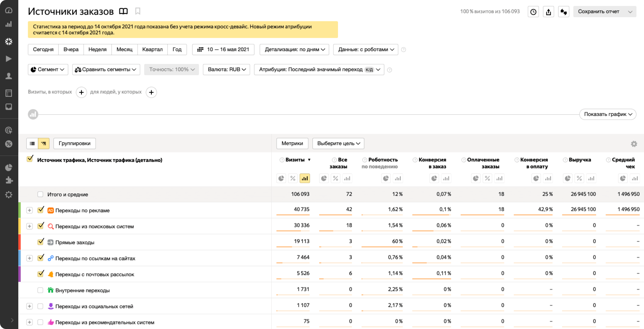Select the Неделя period tab
The image size is (644, 329).
97,49
